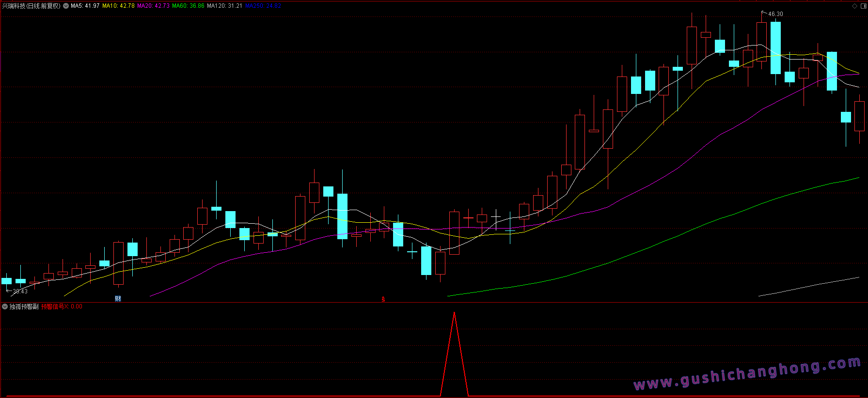Select the MA10: 42.78 indicator label

(118, 6)
